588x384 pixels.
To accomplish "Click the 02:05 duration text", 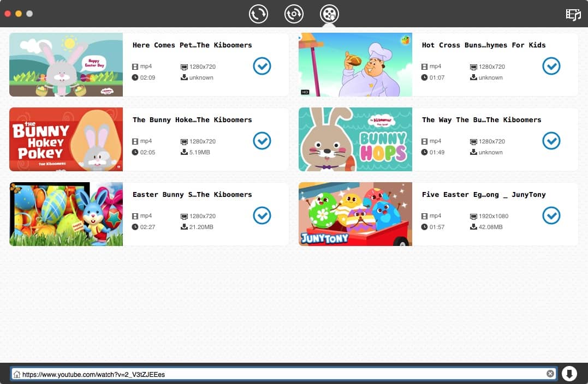I will [147, 153].
